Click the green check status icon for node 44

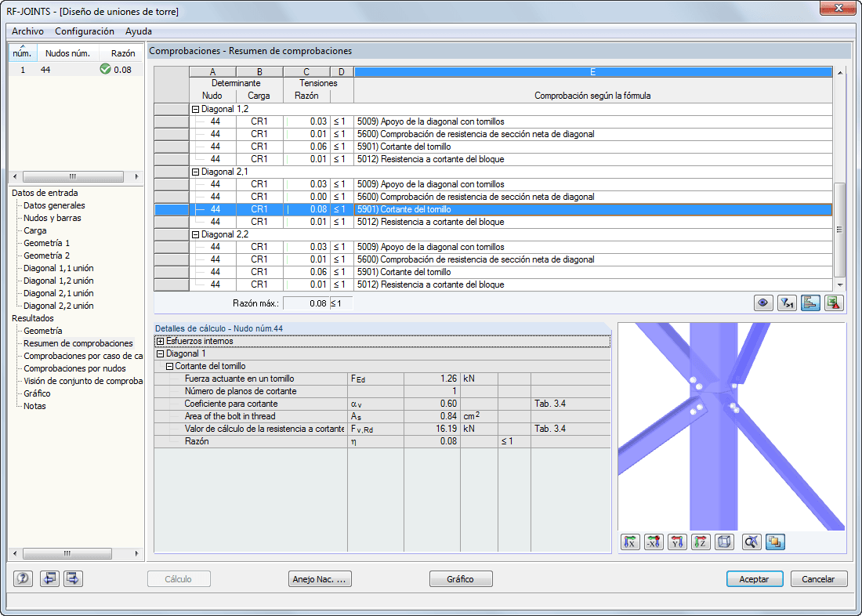tap(105, 69)
